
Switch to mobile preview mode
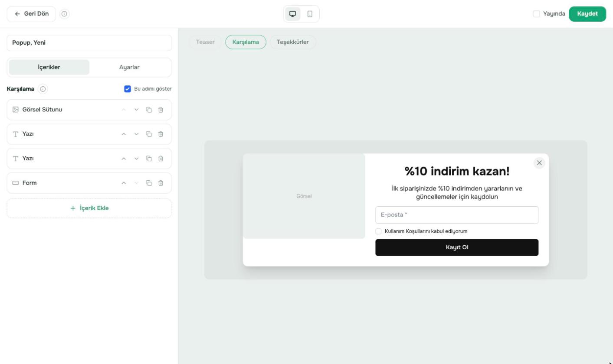[x=310, y=14]
